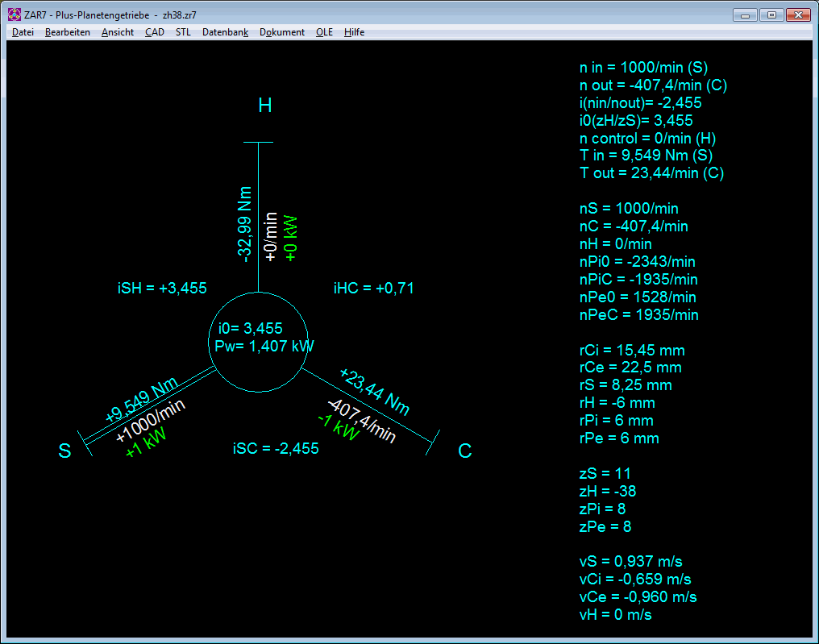Click the '-407,4/min' speed on C shaft
Viewport: 819px width, 644px height.
[x=361, y=421]
